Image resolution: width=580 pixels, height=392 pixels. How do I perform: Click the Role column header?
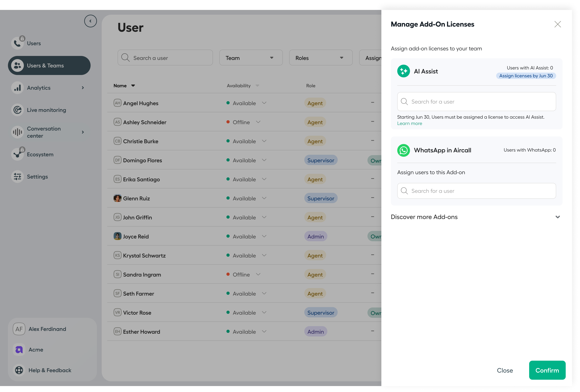pyautogui.click(x=311, y=86)
